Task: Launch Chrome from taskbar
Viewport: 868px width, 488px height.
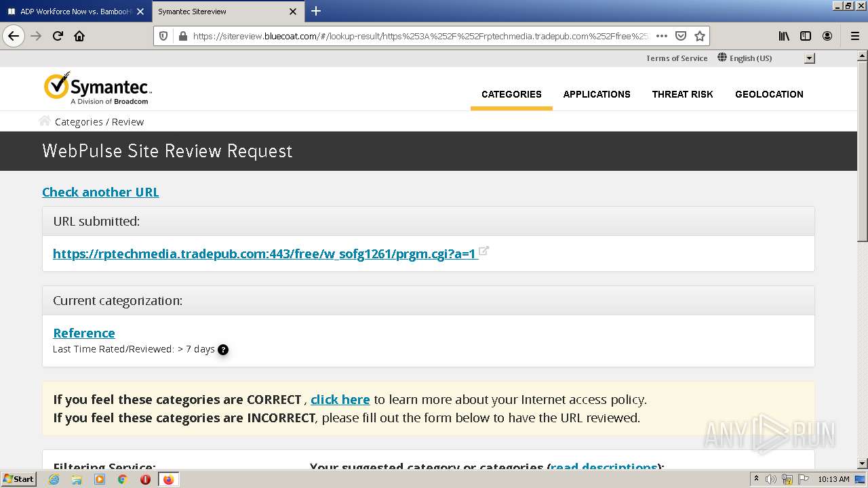Action: click(x=122, y=479)
